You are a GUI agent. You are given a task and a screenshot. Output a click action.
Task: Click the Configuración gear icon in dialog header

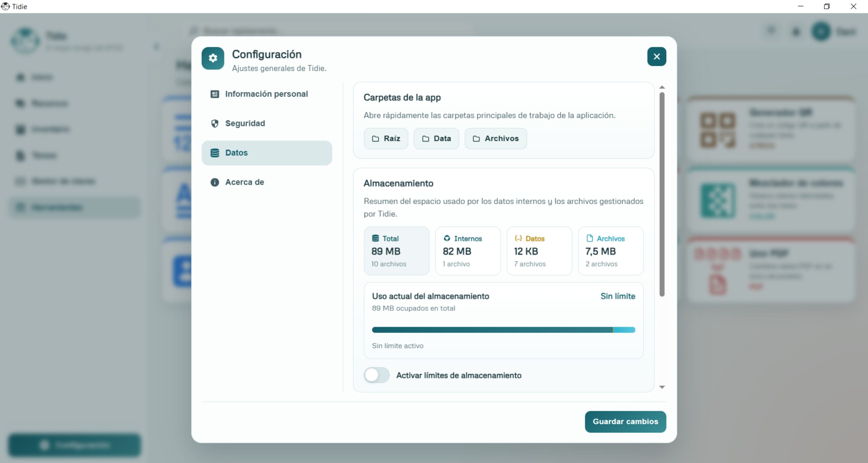pyautogui.click(x=213, y=58)
